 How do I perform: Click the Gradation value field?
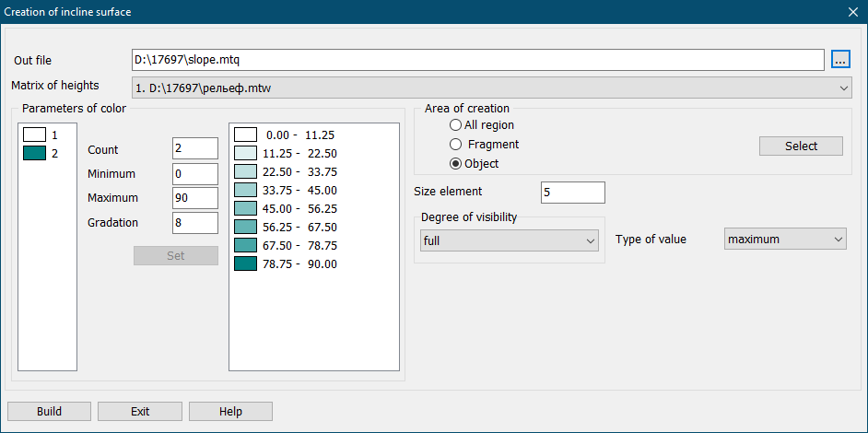pos(194,223)
